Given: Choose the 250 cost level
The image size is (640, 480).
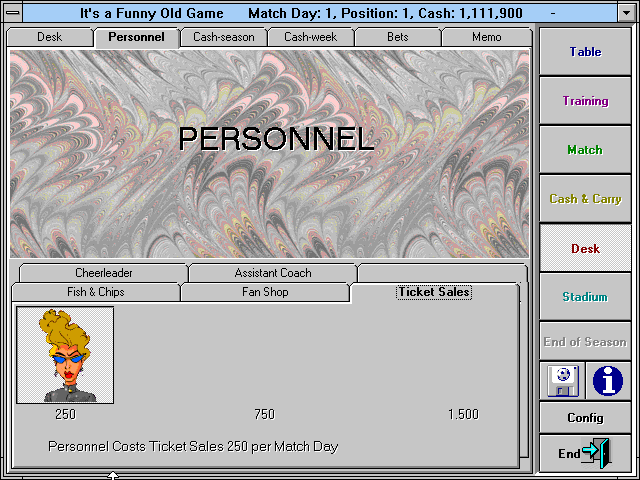Looking at the screenshot, I should [65, 415].
